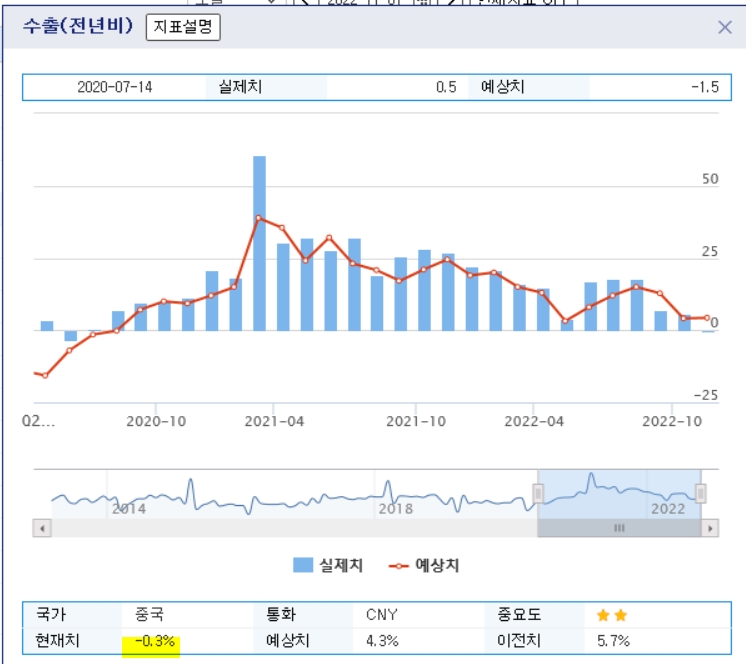Click the 수출(전년비) window title
746x664 pixels.
78,26
